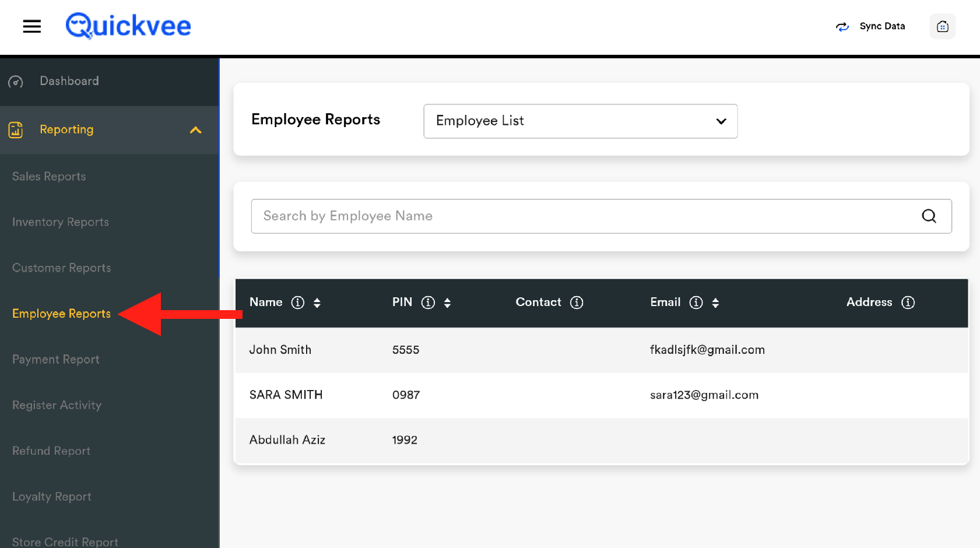Open Inventory Reports from the sidebar
Screen dimensions: 980x548
(61, 222)
